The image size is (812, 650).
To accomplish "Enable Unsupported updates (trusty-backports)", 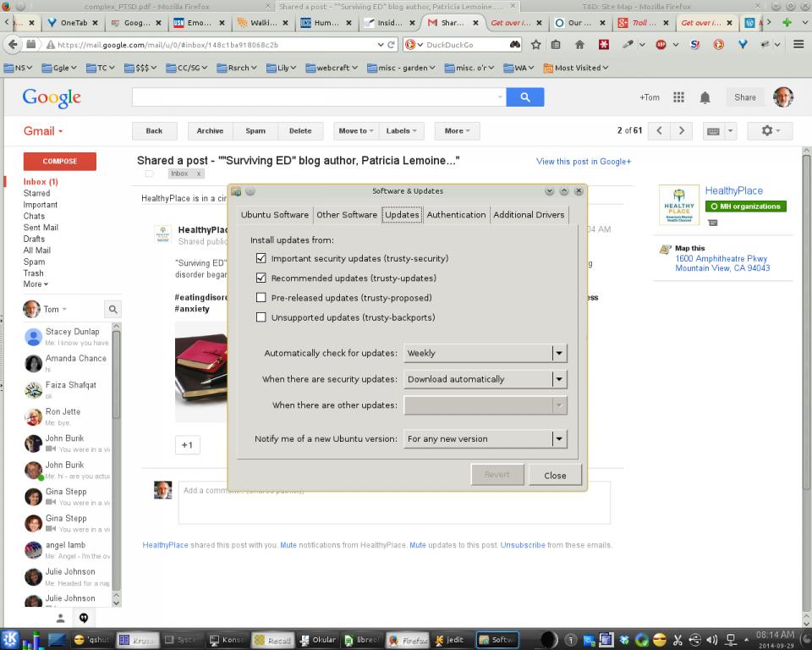I will pos(261,317).
